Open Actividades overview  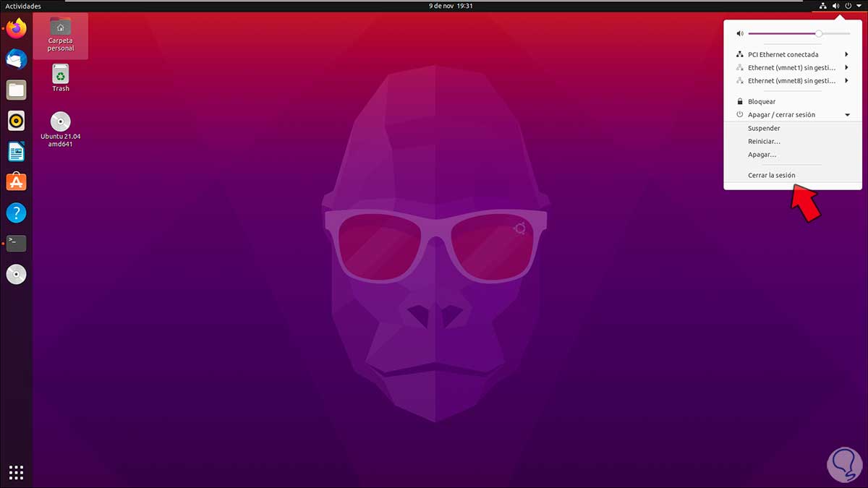pyautogui.click(x=23, y=6)
